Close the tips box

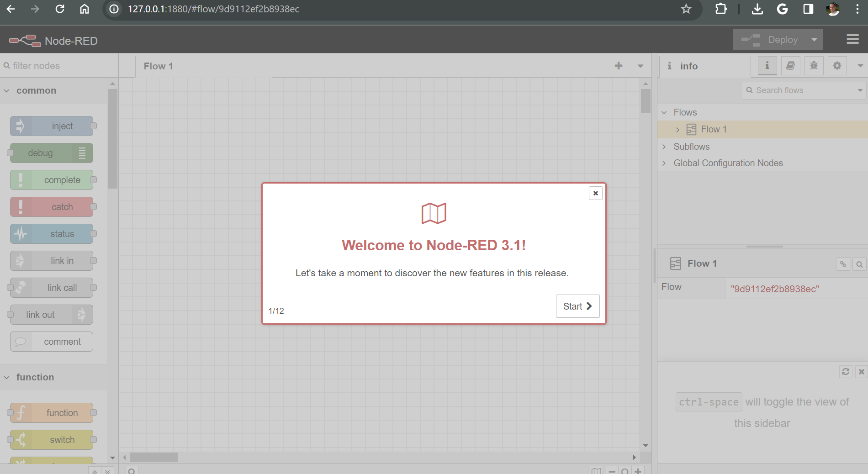click(x=861, y=372)
